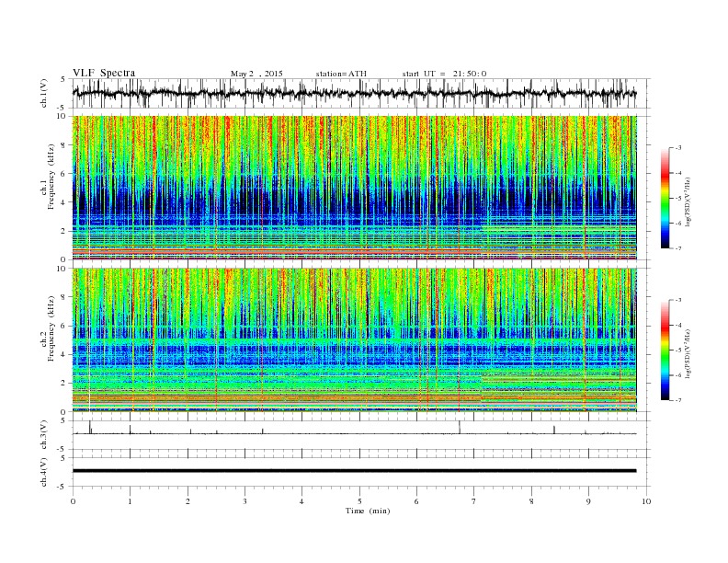
Task: Click the ch.2 spectrogram plot area
Action: 354,340
